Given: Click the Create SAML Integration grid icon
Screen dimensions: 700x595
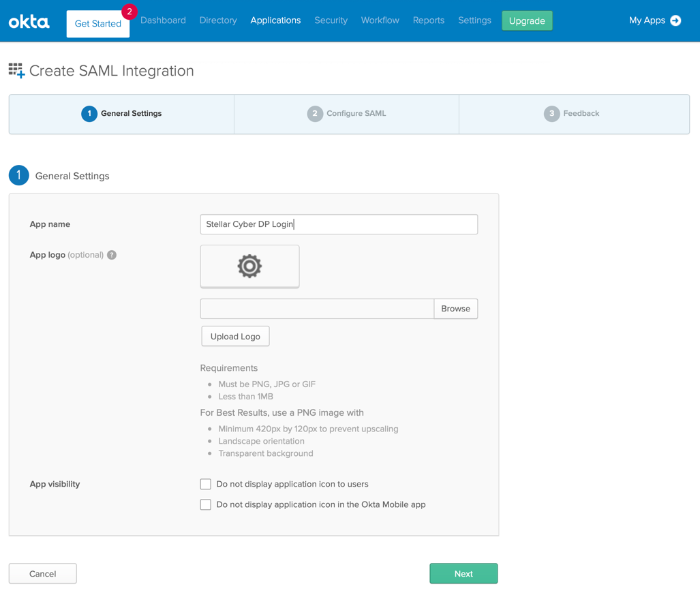Looking at the screenshot, I should 16,71.
